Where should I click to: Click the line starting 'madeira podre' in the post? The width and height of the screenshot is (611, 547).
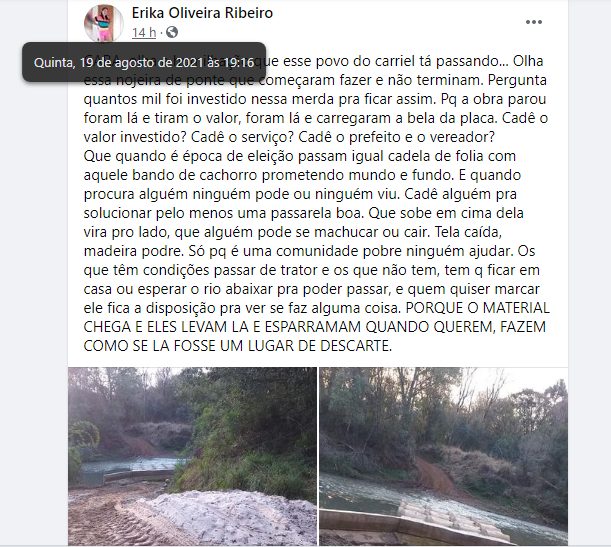[x=309, y=251]
